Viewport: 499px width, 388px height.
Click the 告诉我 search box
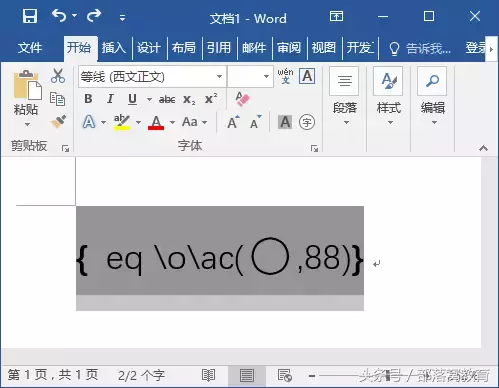(420, 49)
